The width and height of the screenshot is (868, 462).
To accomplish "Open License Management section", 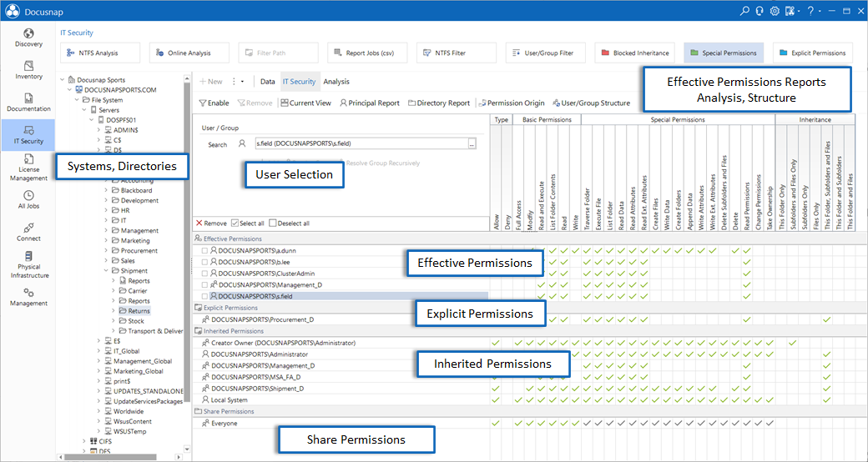I will point(28,168).
